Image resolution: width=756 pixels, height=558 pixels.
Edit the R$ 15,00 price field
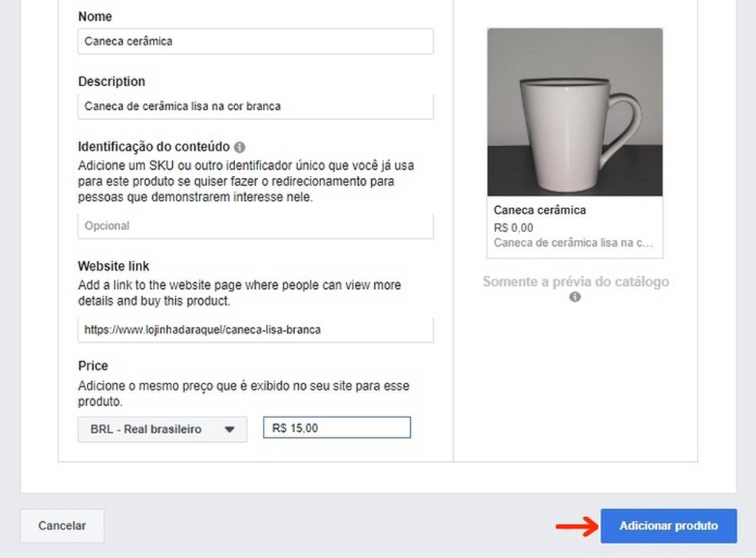pos(337,428)
